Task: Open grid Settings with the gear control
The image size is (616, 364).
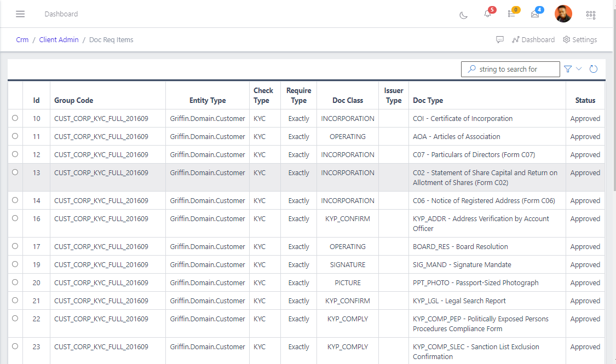Action: click(580, 39)
